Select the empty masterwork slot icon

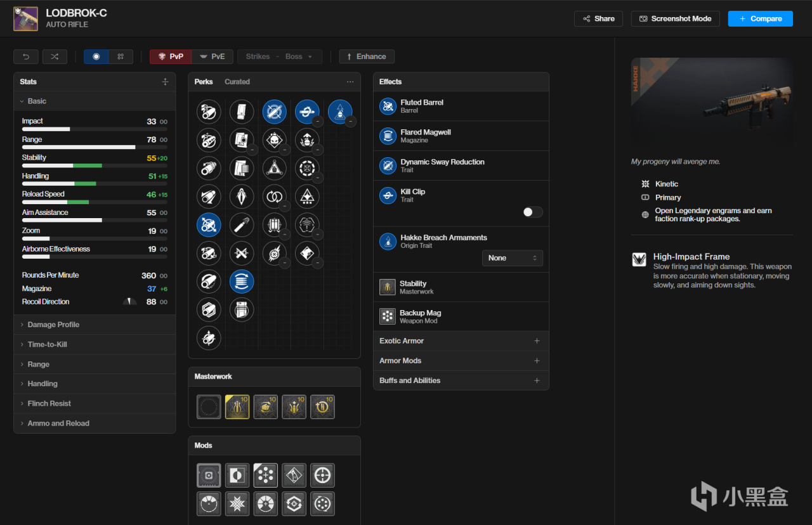[209, 407]
